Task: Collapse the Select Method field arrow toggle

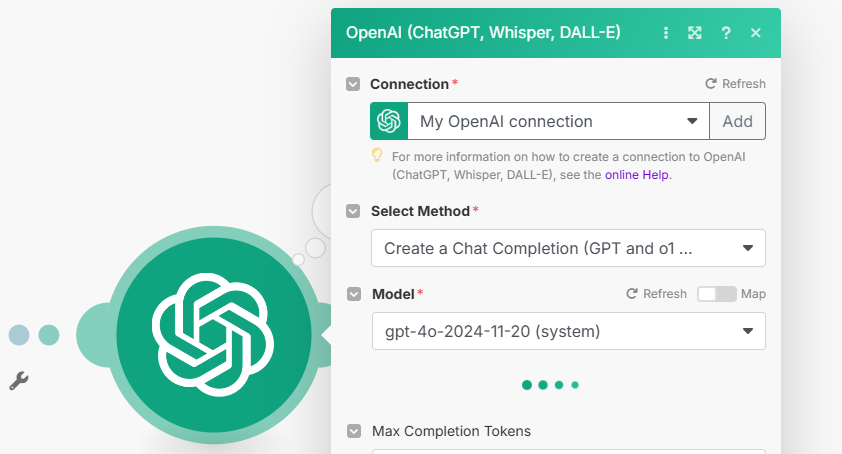Action: point(353,211)
